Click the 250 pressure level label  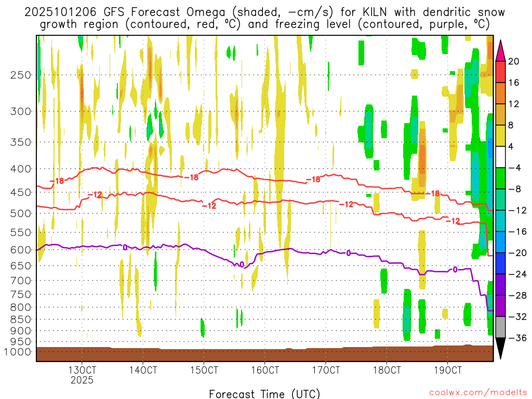(21, 75)
